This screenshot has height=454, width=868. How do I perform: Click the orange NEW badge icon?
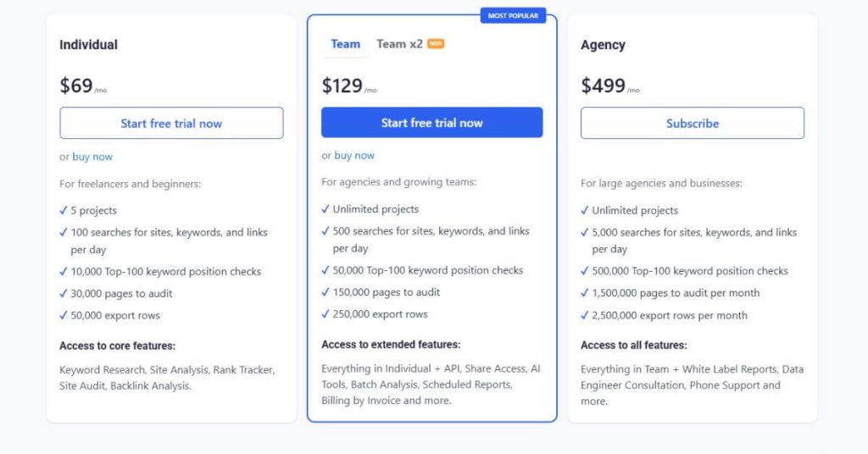point(436,43)
